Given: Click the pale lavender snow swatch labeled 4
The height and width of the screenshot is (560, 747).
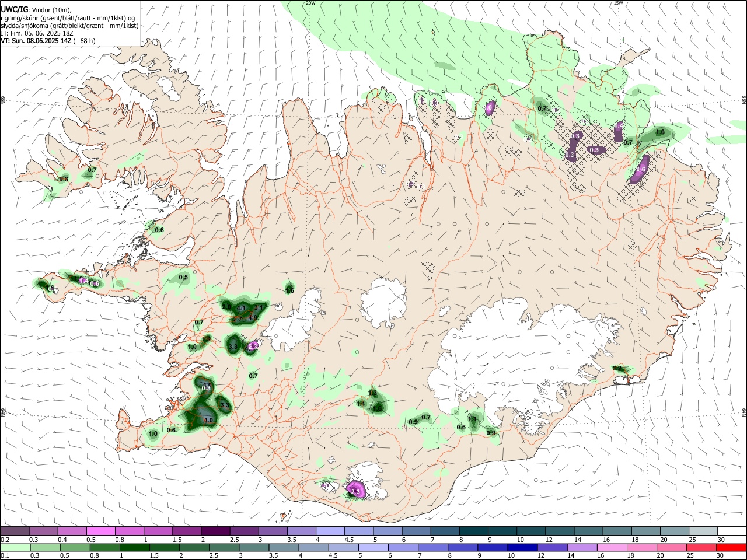Looking at the screenshot, I should [x=330, y=531].
